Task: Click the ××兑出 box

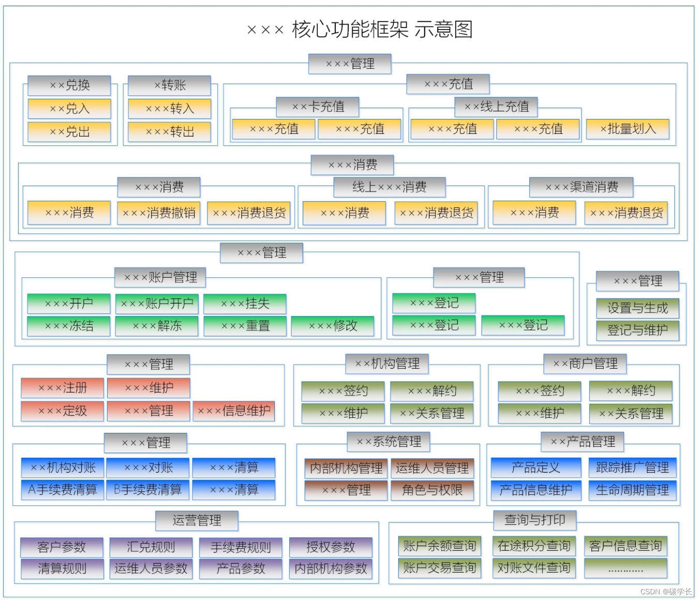Action: click(x=69, y=132)
